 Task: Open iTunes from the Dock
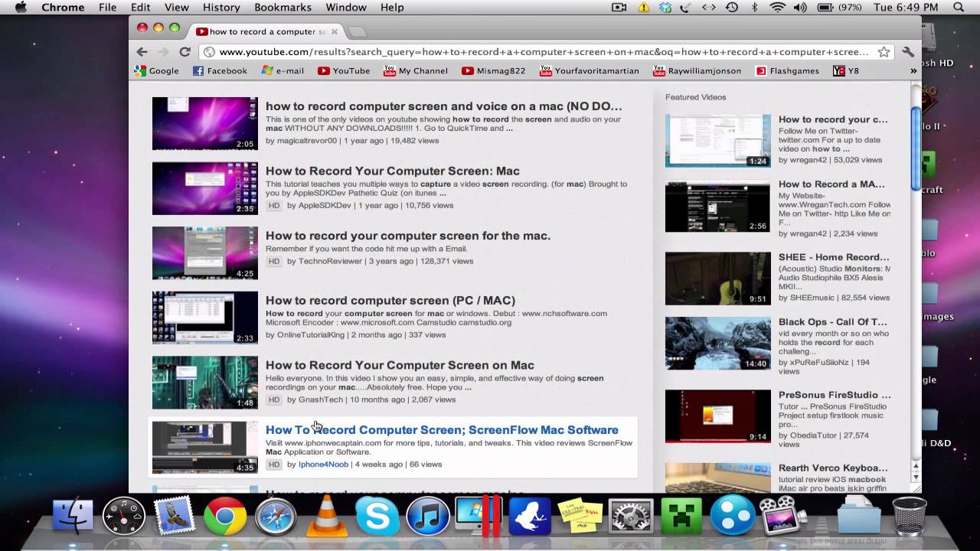pyautogui.click(x=427, y=517)
